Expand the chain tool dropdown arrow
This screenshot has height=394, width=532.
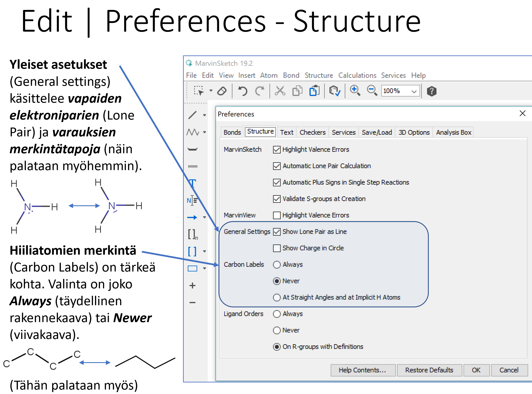[205, 132]
